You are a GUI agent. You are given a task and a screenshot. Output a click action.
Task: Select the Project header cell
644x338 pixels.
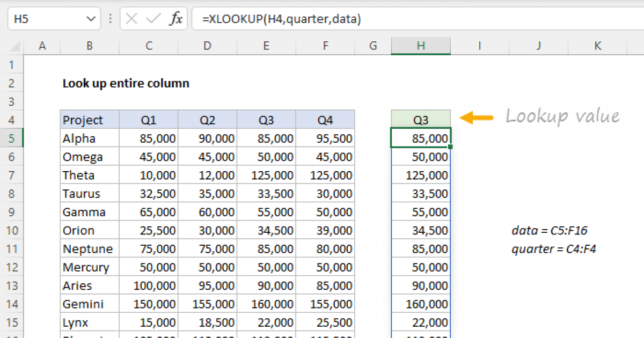(89, 120)
